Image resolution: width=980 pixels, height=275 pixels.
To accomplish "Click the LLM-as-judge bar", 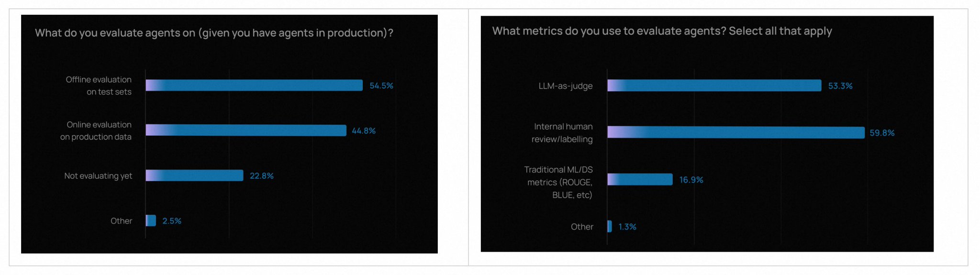I will (714, 86).
